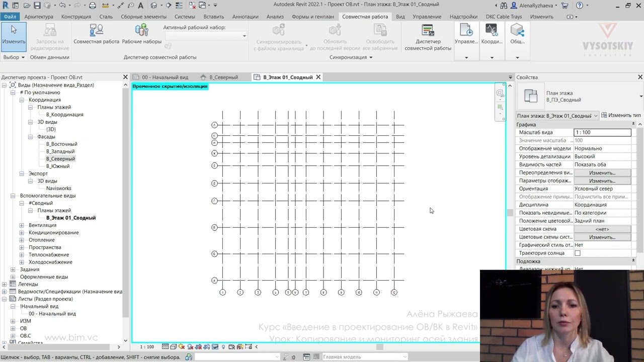Open the shopping cart icon in title bar
The image size is (644, 362).
point(565,6)
